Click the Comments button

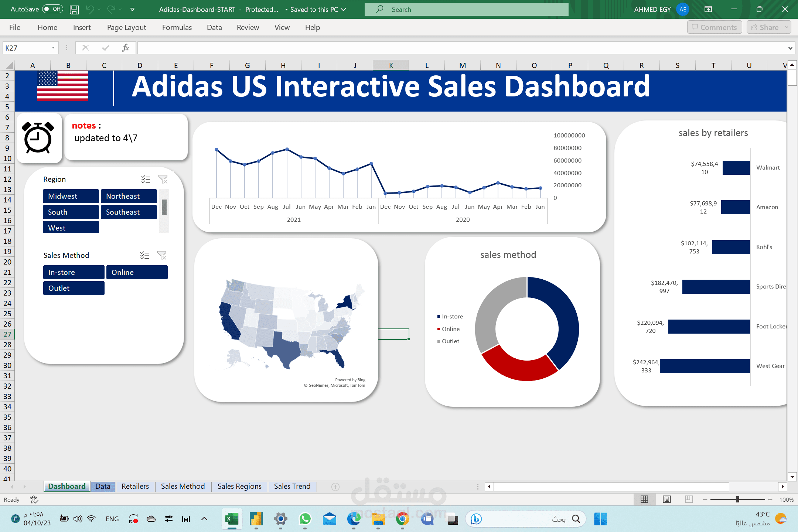tap(715, 27)
